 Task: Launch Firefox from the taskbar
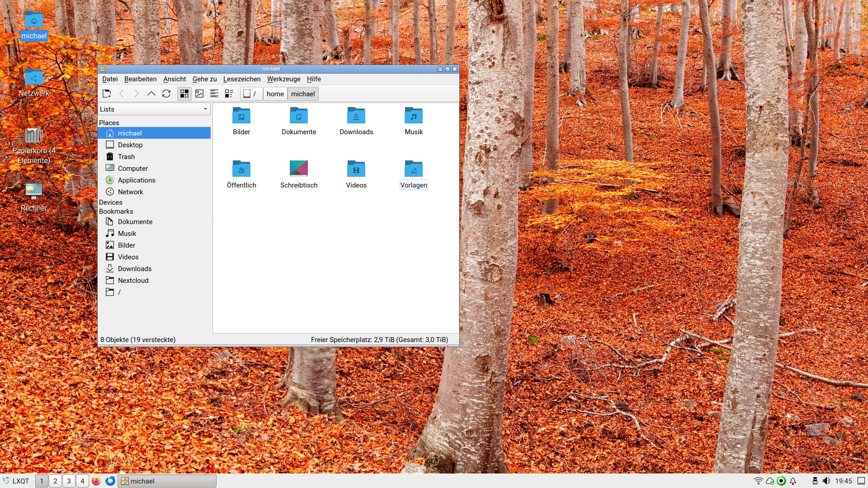click(96, 481)
